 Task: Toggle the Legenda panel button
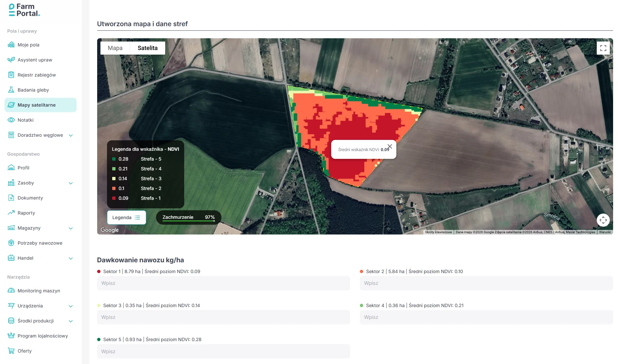coord(126,217)
